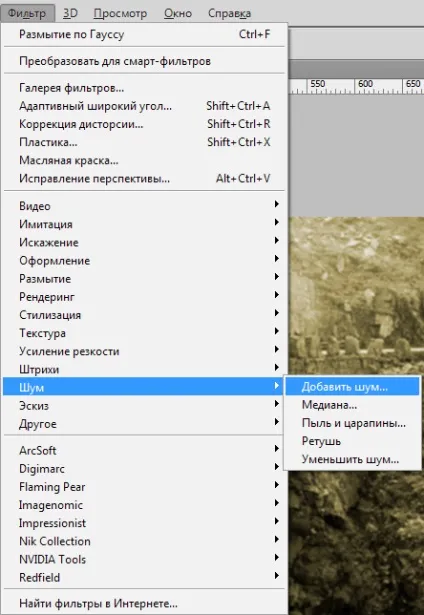This screenshot has width=424, height=615.
Task: Open Коррекция дисторсии filter
Action: tap(145, 124)
